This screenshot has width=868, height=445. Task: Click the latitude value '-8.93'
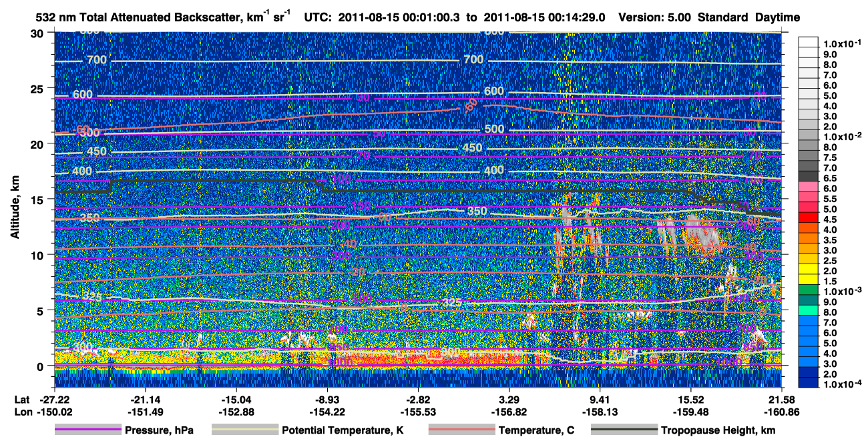pyautogui.click(x=327, y=398)
